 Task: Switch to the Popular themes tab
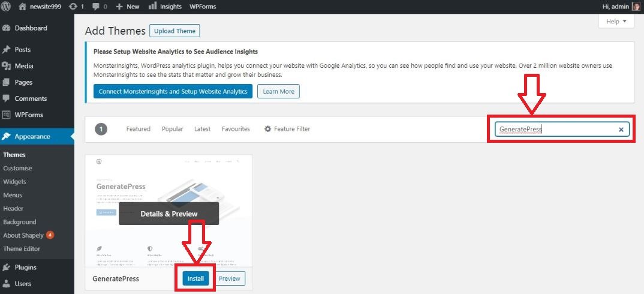pos(173,129)
